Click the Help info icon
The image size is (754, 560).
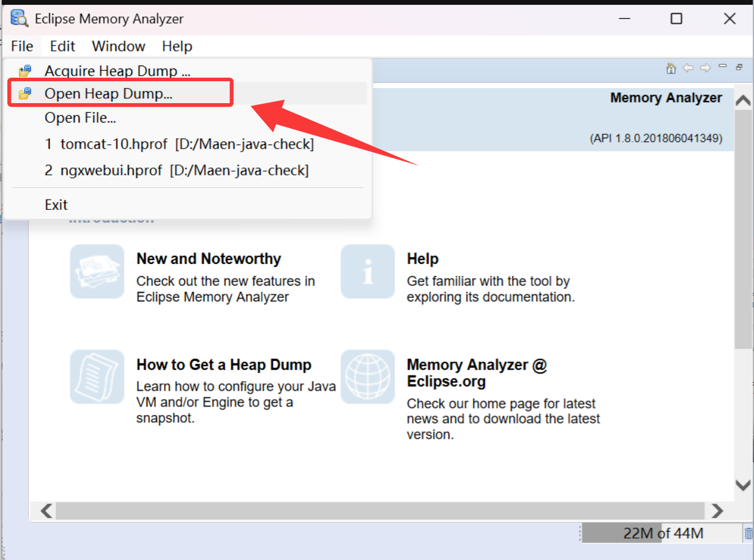click(x=368, y=272)
